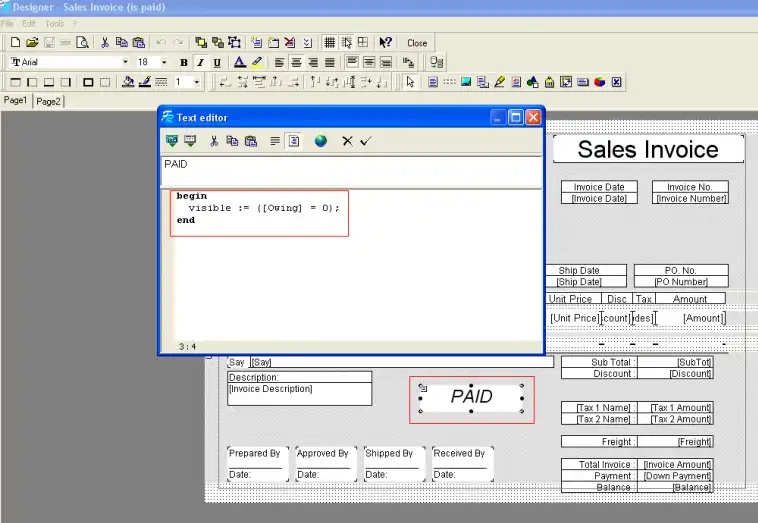Insert a rectangle text object
758x523 pixels.
pos(433,82)
